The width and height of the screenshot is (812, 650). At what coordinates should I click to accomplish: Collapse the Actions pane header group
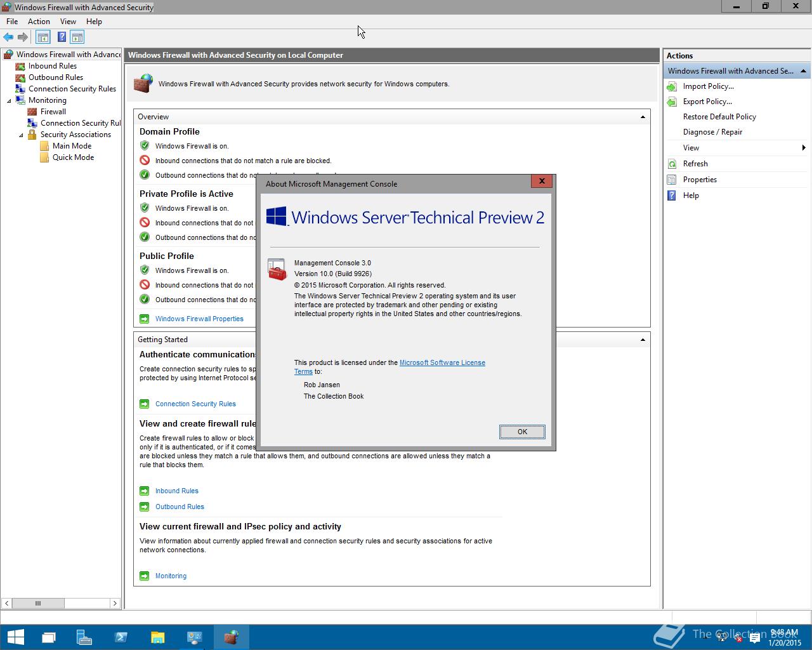tap(803, 71)
